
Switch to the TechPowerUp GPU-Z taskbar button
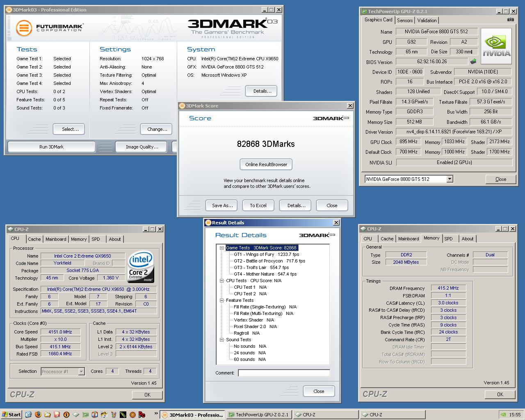coord(258,415)
